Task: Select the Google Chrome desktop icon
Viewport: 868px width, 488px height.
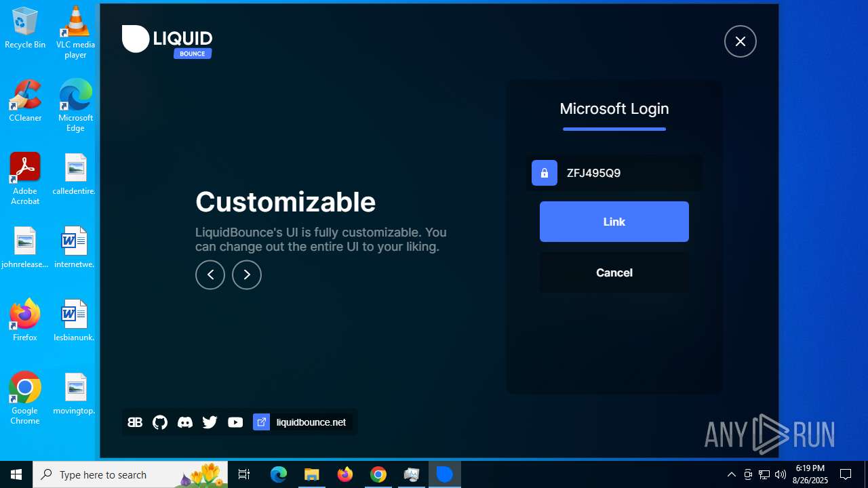Action: click(25, 398)
